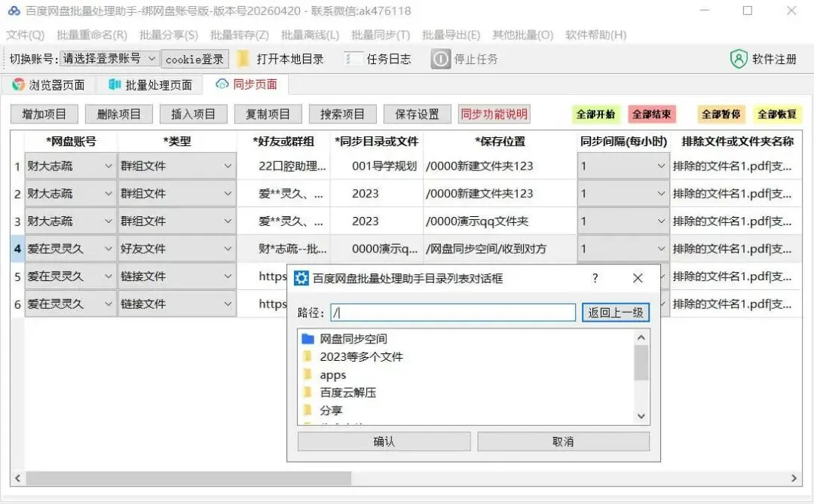The height and width of the screenshot is (504, 814).
Task: Click the 全部恢复 button
Action: pyautogui.click(x=776, y=115)
